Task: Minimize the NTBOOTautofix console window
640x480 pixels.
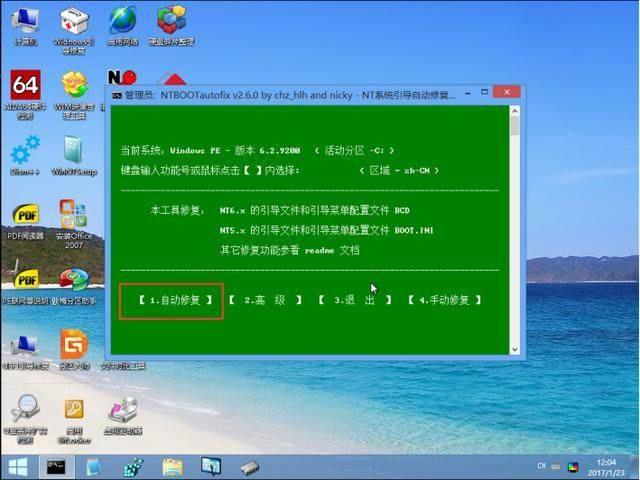Action: pos(468,93)
